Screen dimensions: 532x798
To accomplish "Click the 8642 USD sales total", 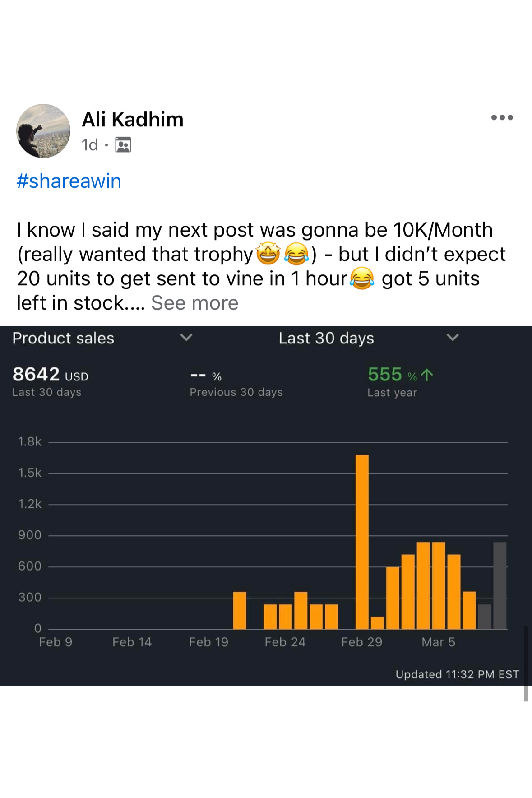I will 50,375.
